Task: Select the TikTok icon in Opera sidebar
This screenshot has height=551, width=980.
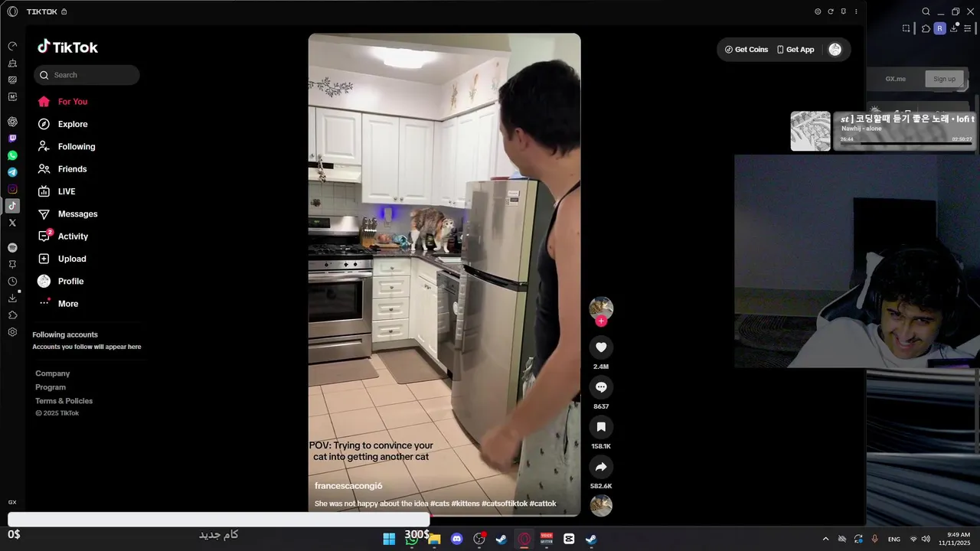Action: tap(12, 206)
